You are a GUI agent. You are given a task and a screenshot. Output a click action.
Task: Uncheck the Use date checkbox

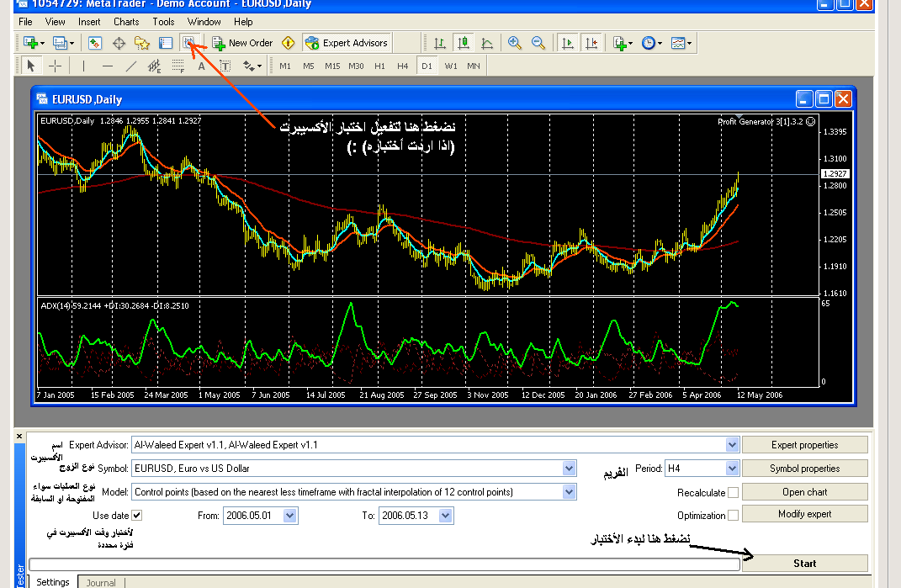coord(137,516)
